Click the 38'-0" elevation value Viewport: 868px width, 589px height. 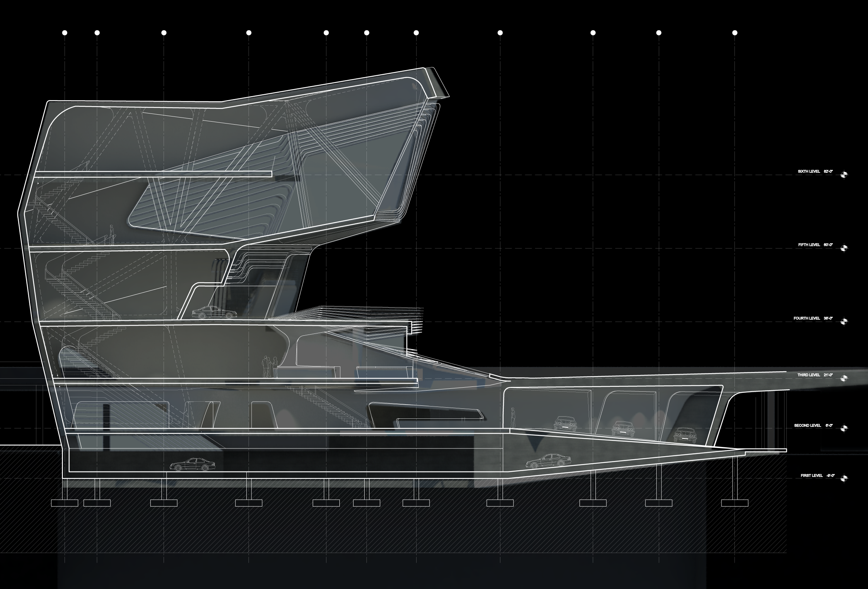click(828, 318)
